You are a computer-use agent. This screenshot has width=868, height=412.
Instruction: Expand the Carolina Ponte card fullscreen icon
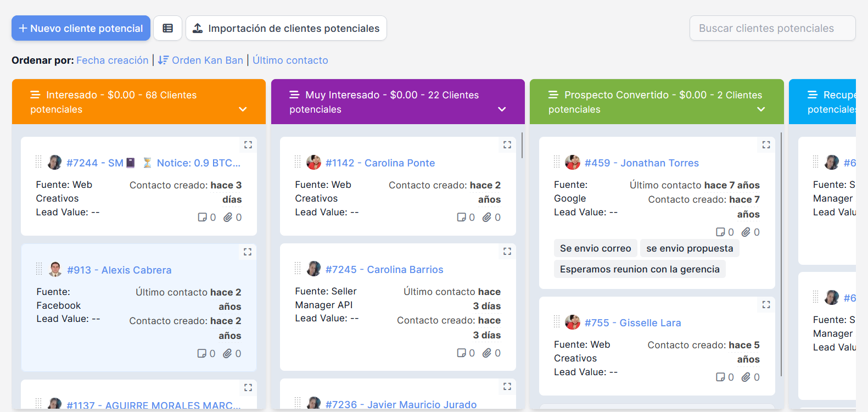(x=507, y=144)
